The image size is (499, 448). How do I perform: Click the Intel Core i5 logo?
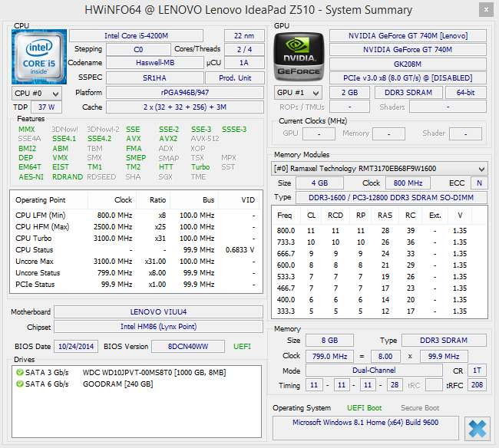(39, 57)
